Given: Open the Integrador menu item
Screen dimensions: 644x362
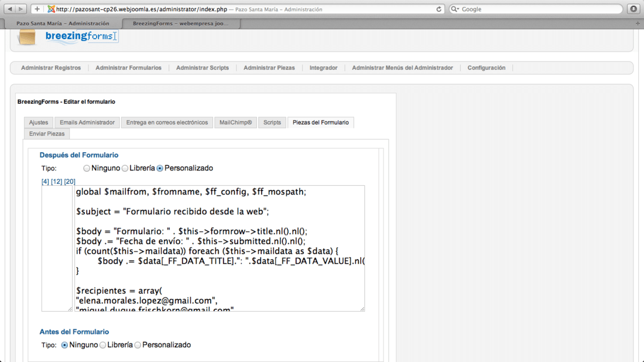Looking at the screenshot, I should (323, 68).
